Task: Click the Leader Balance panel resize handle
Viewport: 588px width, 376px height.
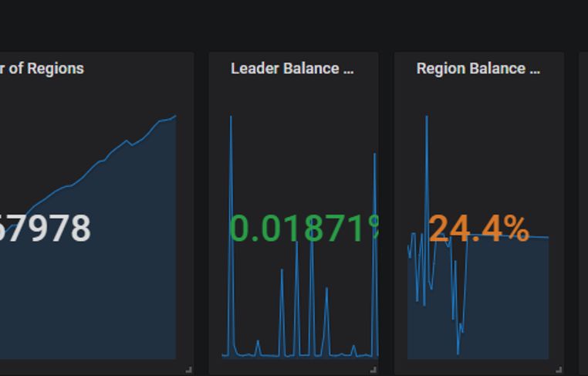Action: [x=374, y=370]
